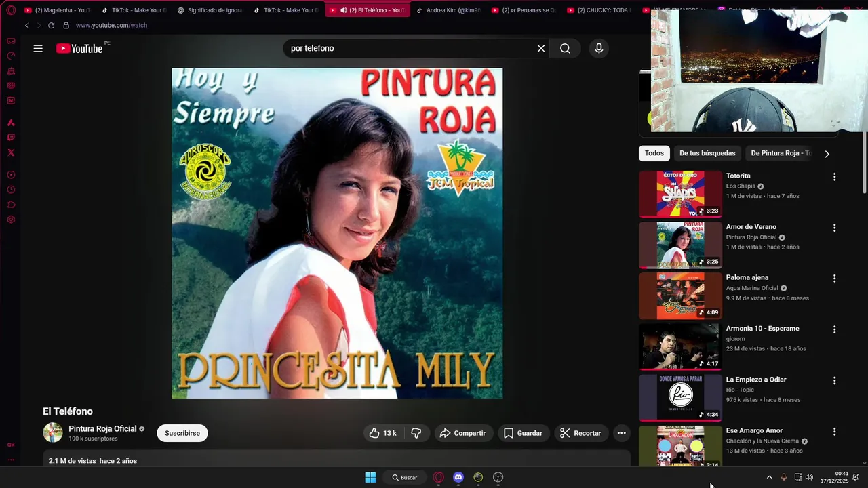This screenshot has width=868, height=488.
Task: Open the Opera menu logo button
Action: pos(11,10)
